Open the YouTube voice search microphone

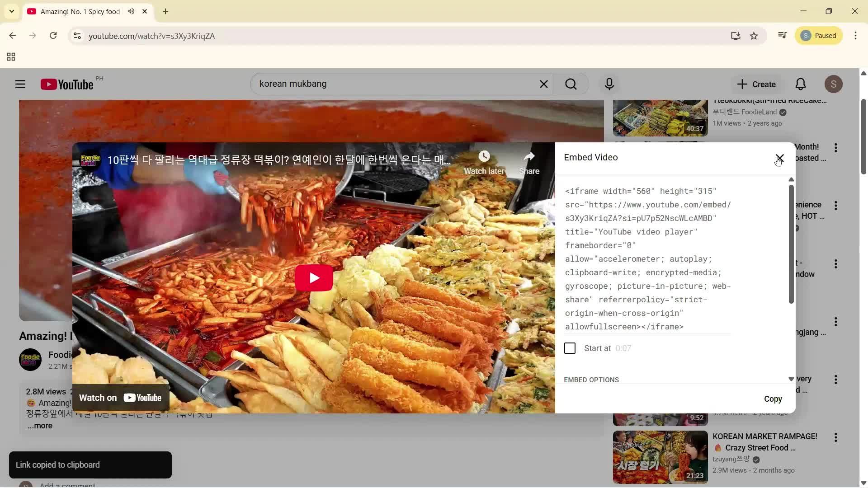pos(609,84)
